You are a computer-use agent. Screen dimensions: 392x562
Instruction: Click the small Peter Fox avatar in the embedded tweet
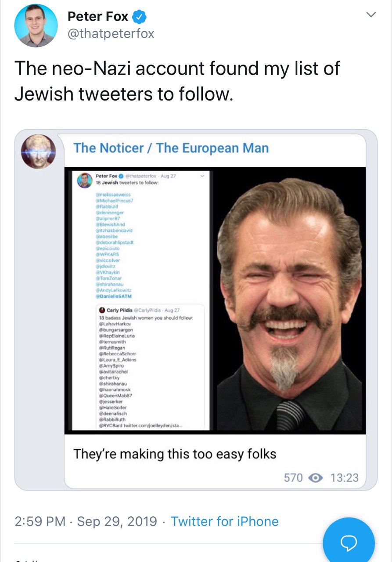(x=85, y=181)
